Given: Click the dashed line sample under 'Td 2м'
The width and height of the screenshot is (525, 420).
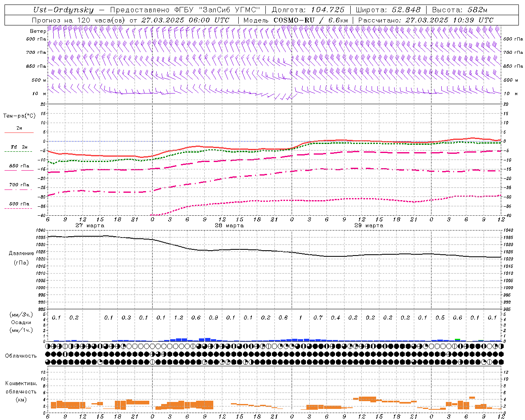Looking at the screenshot, I should click(x=18, y=152).
